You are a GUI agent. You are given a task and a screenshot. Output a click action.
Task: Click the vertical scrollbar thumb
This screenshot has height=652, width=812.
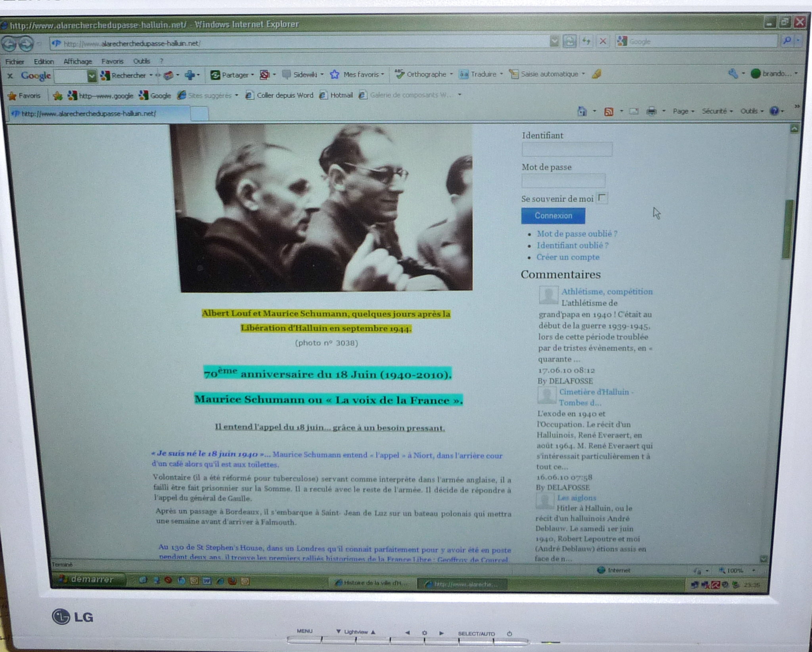tap(787, 229)
